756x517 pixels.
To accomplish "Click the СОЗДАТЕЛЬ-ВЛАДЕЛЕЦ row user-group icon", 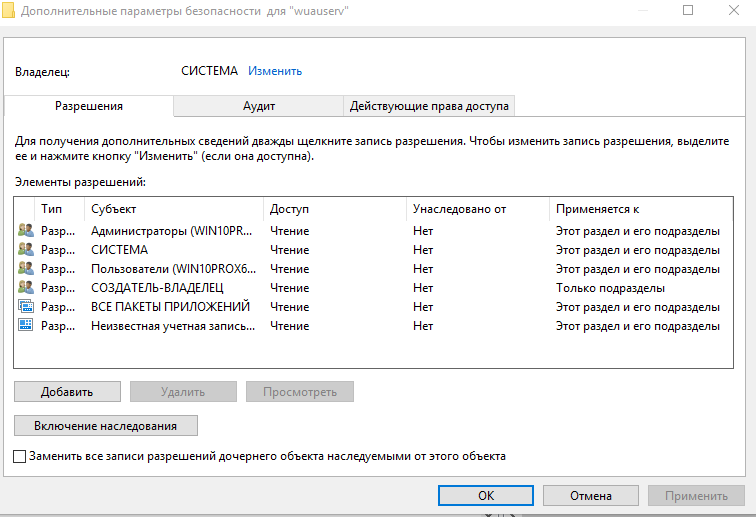I will pos(26,287).
